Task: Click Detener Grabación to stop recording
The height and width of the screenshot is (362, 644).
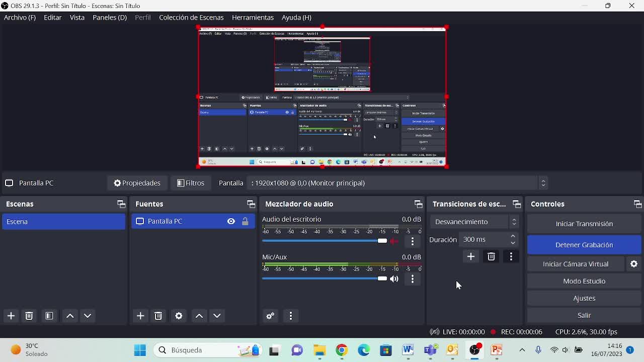Action: (584, 245)
